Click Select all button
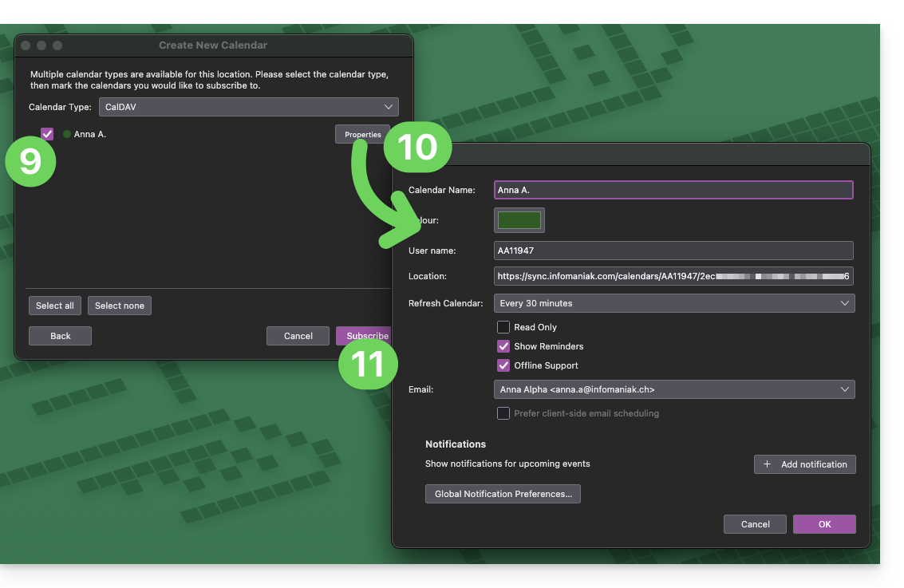 [55, 306]
